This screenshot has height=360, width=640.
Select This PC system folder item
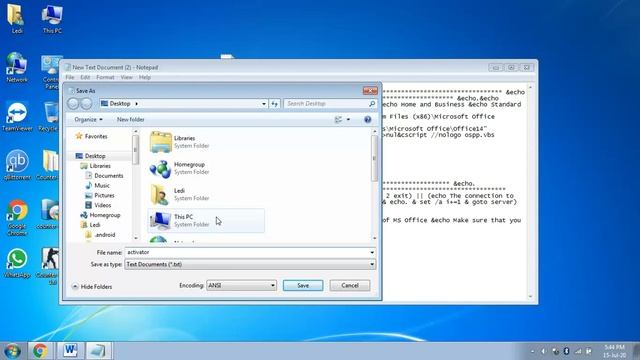pyautogui.click(x=206, y=220)
